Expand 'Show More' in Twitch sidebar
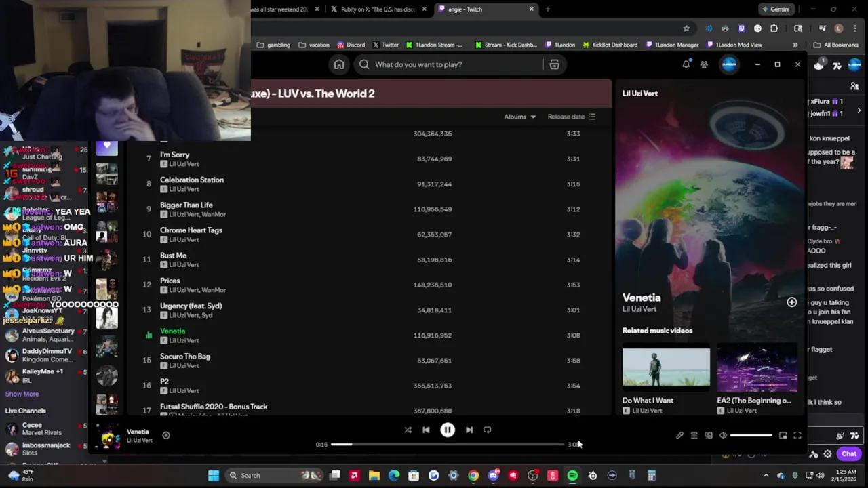868x488 pixels. click(x=22, y=394)
